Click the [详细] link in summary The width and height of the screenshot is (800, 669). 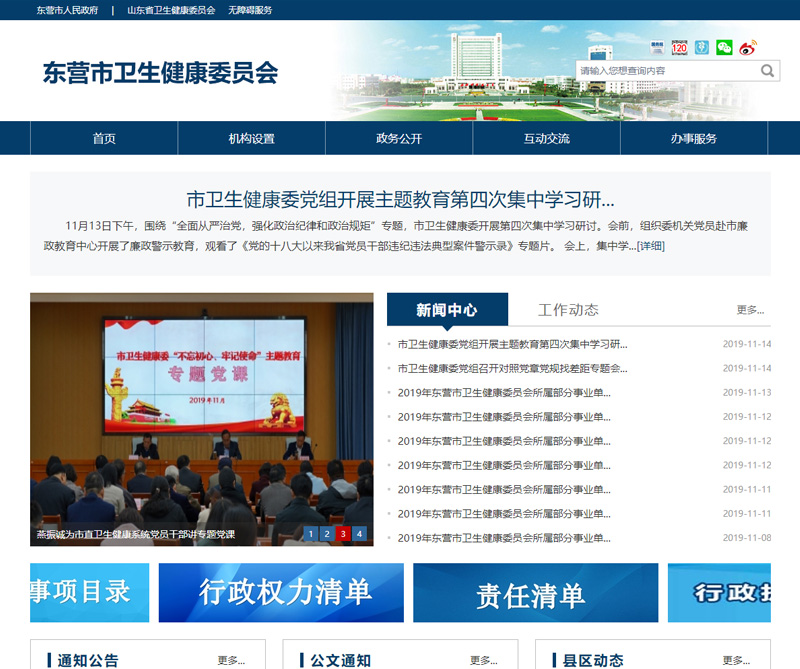point(651,246)
